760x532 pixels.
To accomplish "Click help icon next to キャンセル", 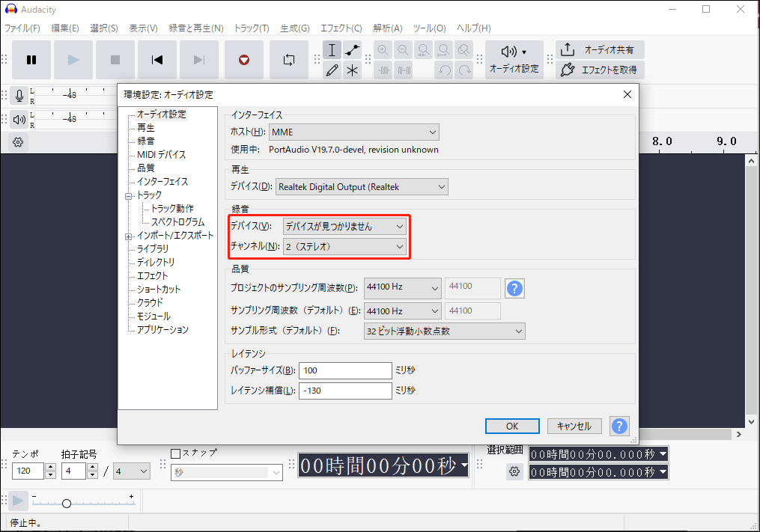I will pos(619,426).
